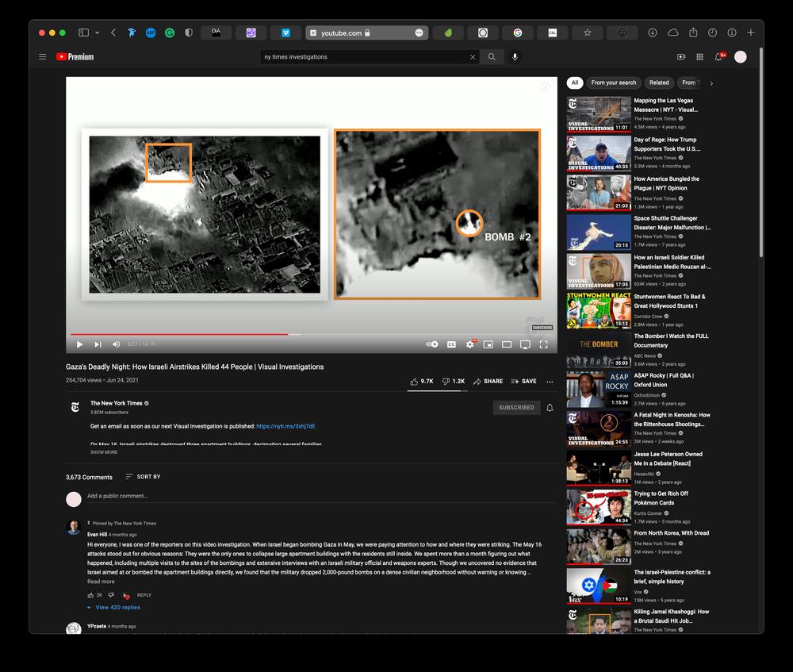Open The Bomber documentary thumbnail

(x=599, y=350)
